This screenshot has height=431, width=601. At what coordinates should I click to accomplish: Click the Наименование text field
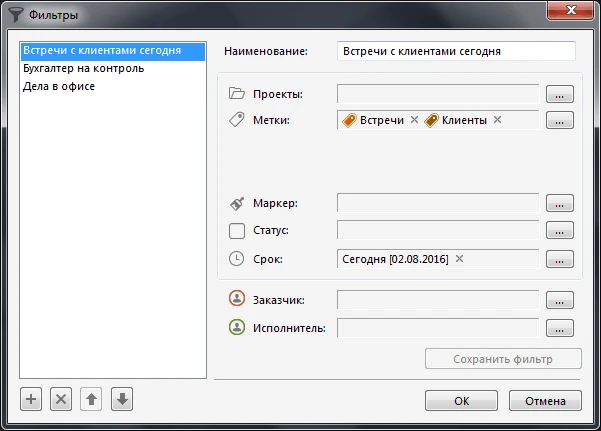coord(456,50)
